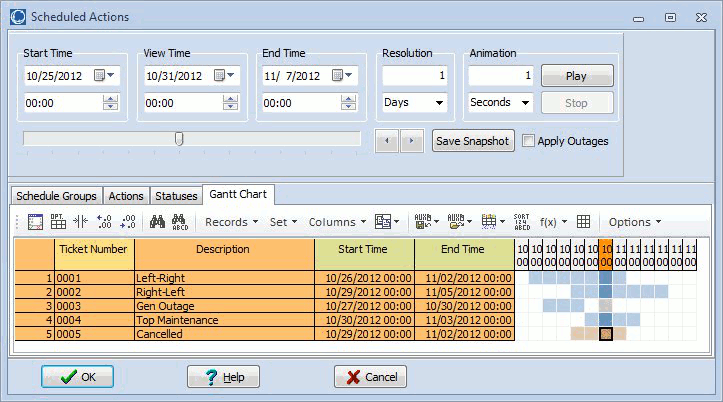Select the "Gen Outage" description cell
723x402 pixels.
coord(224,306)
